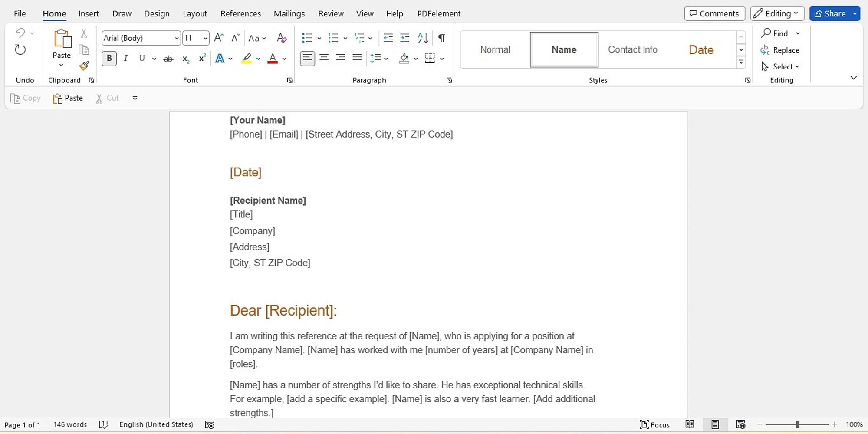Switch to the Layout tab

click(194, 13)
